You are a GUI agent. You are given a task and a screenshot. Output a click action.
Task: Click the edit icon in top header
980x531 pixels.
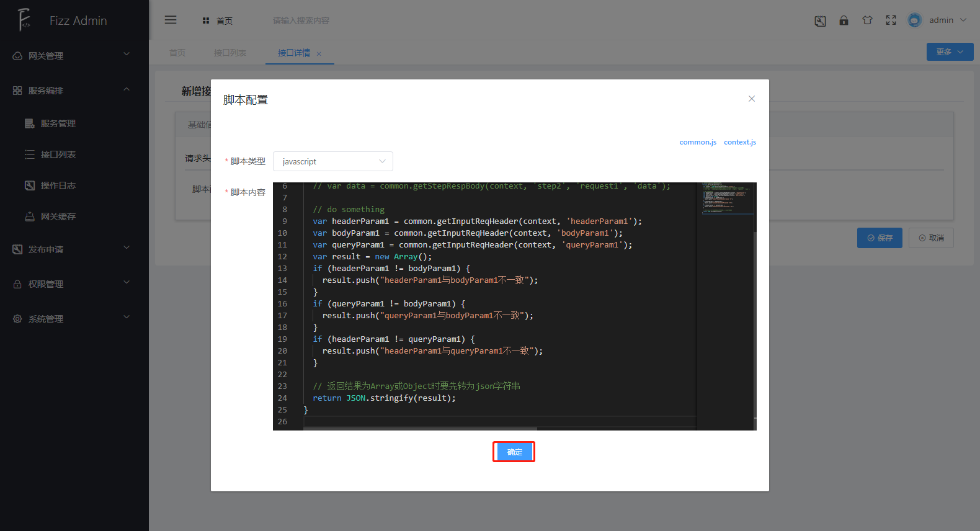pyautogui.click(x=820, y=21)
